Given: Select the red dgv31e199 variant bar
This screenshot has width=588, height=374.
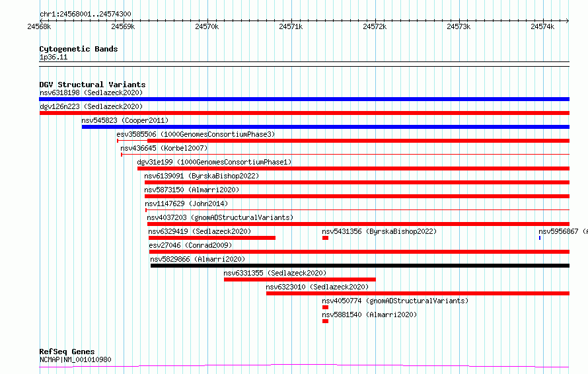Looking at the screenshot, I should tap(353, 168).
